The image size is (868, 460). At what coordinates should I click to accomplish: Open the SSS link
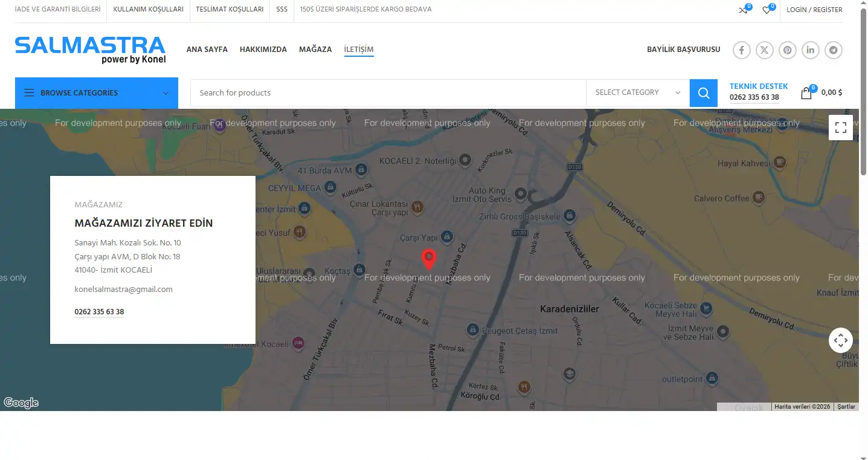pos(281,10)
